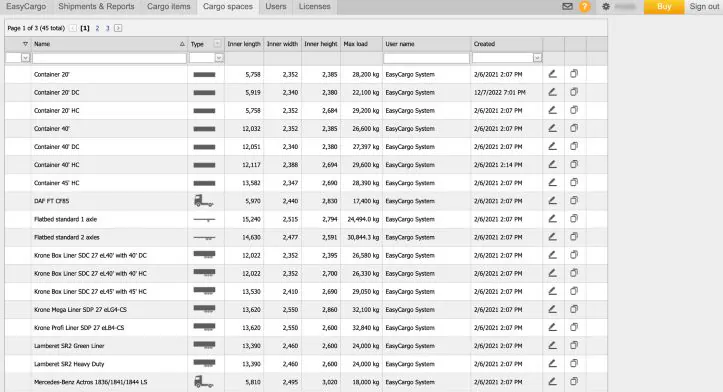Select 'Krone Mega Liner SDP 27 eLG4-CS' name
This screenshot has width=723, height=392.
[x=80, y=309]
